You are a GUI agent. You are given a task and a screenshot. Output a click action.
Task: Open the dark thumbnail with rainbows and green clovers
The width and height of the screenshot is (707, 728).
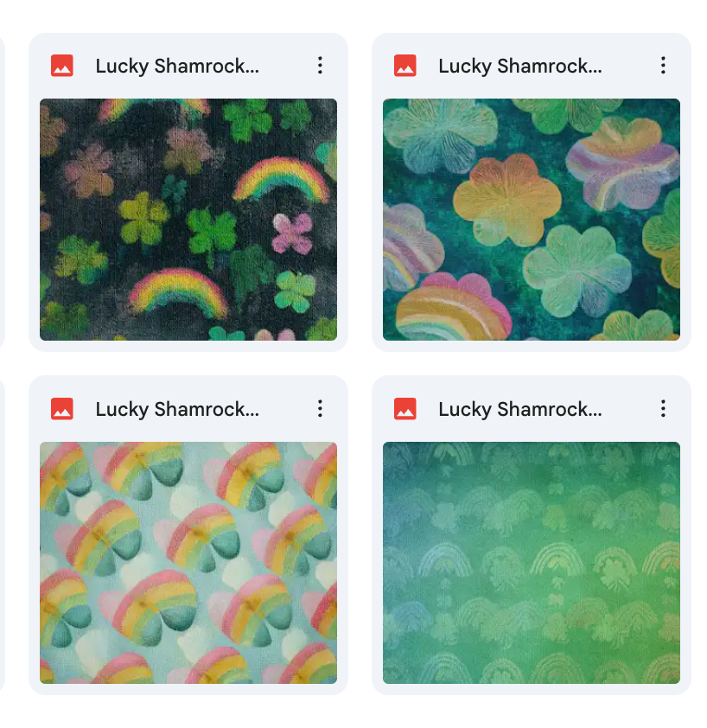point(188,219)
